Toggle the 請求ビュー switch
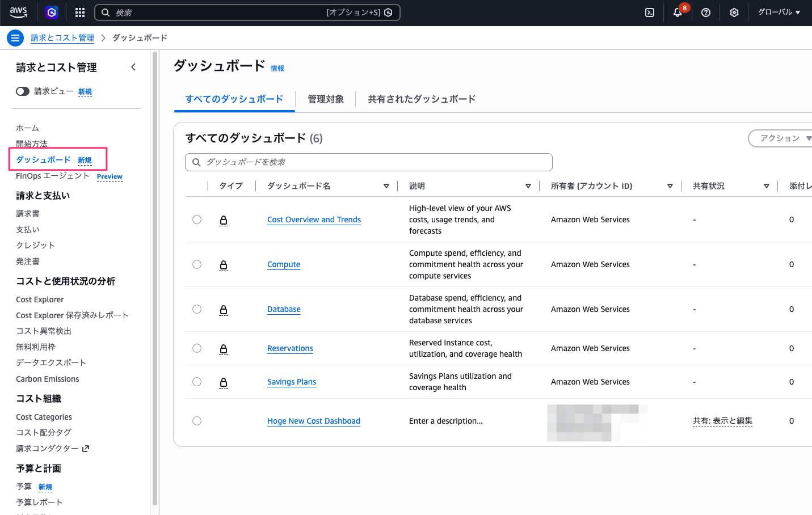 (x=23, y=91)
